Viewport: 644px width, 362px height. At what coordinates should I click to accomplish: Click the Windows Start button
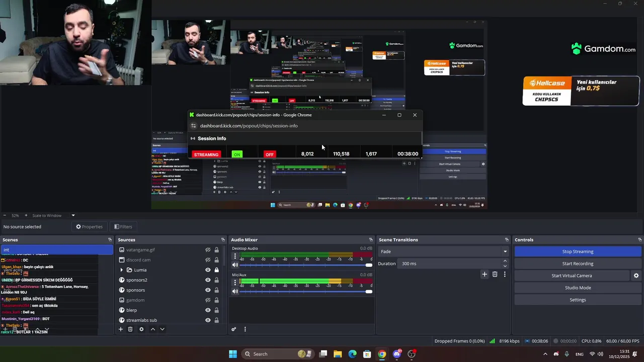(233, 354)
